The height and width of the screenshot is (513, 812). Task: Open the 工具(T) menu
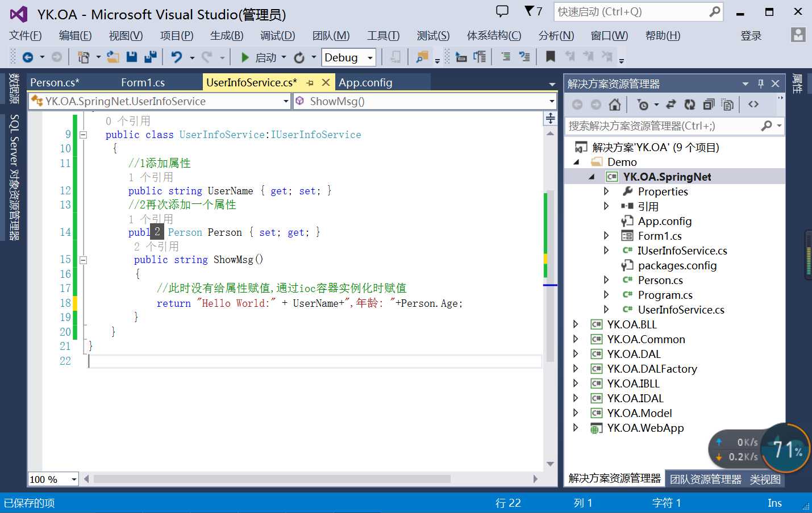[x=384, y=36]
